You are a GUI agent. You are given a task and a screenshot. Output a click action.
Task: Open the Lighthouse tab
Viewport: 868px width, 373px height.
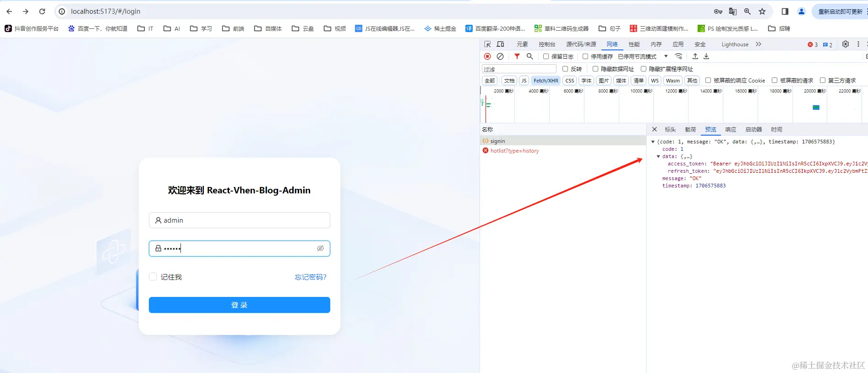[735, 44]
